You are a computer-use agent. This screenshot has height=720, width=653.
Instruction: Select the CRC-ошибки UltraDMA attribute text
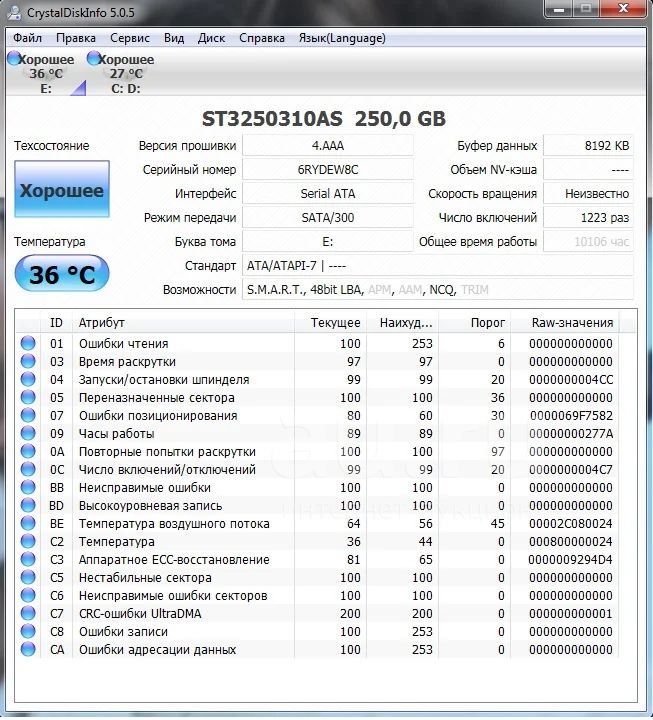(x=140, y=613)
